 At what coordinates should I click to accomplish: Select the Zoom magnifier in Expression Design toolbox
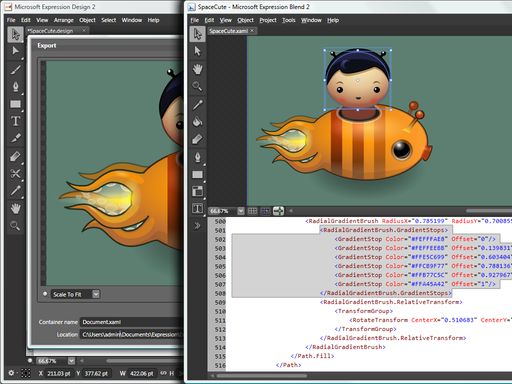click(x=15, y=226)
